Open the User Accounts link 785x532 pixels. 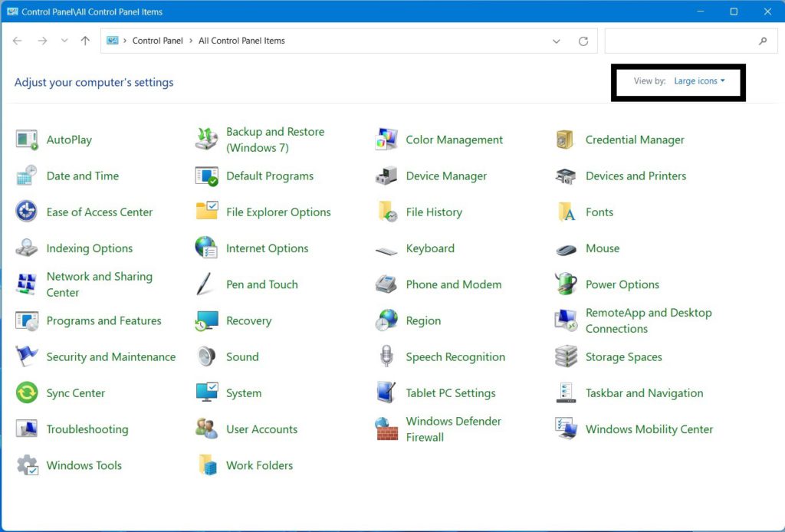[262, 429]
